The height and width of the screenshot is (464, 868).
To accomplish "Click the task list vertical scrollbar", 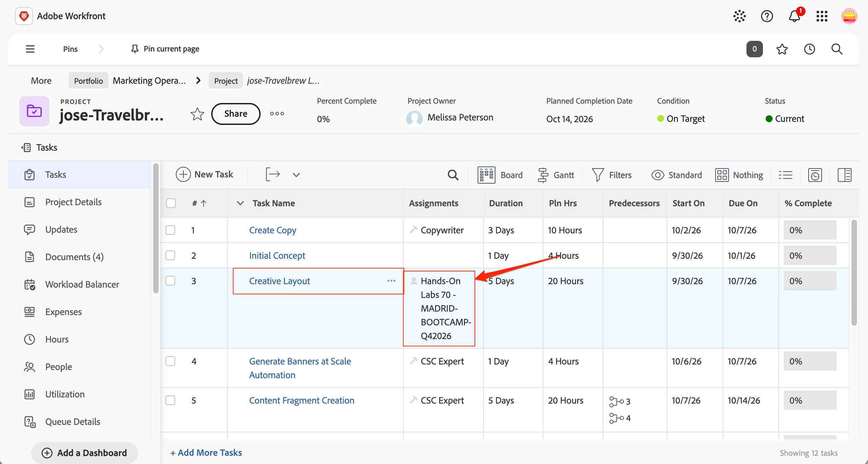I will (x=854, y=273).
